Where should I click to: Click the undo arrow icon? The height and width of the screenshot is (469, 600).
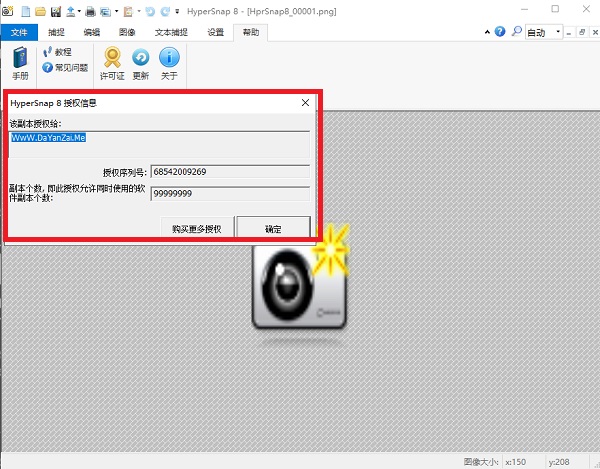pos(149,11)
